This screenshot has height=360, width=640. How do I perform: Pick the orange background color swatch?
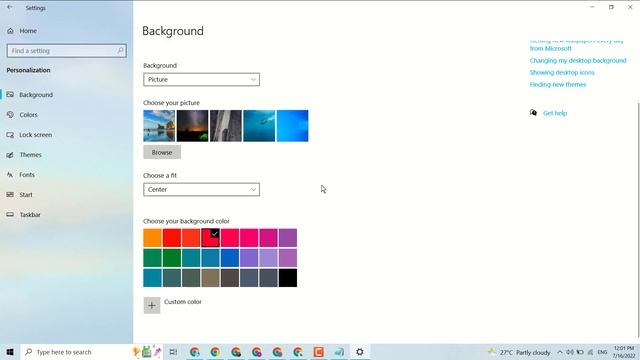(152, 238)
